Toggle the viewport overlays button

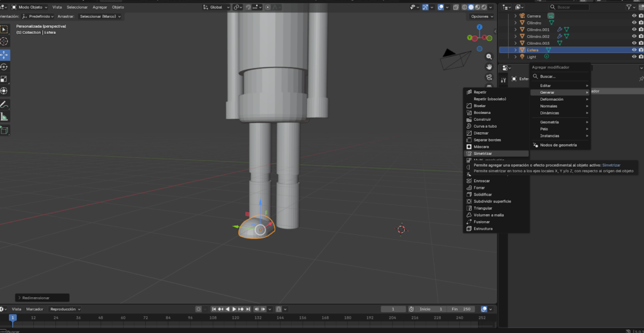(x=441, y=8)
